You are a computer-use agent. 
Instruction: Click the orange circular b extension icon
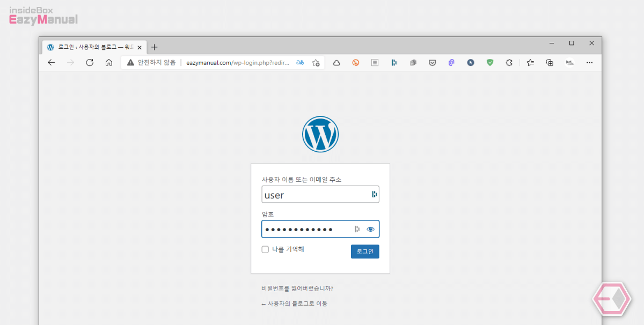(355, 63)
